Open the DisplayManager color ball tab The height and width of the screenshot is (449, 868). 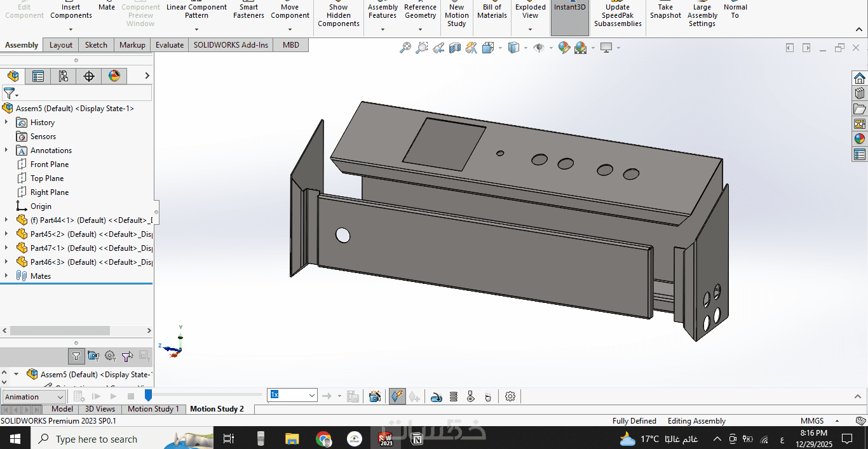(114, 76)
